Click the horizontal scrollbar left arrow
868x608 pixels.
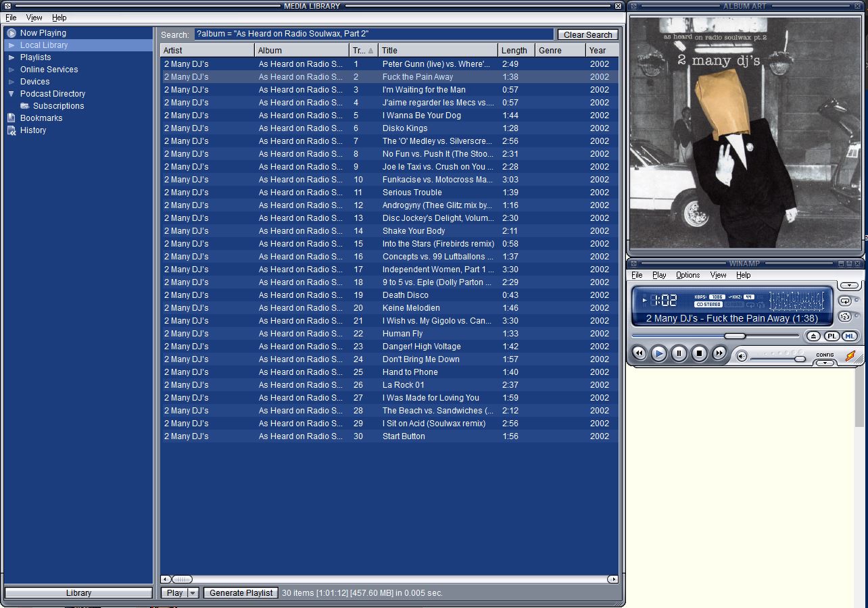[x=166, y=579]
